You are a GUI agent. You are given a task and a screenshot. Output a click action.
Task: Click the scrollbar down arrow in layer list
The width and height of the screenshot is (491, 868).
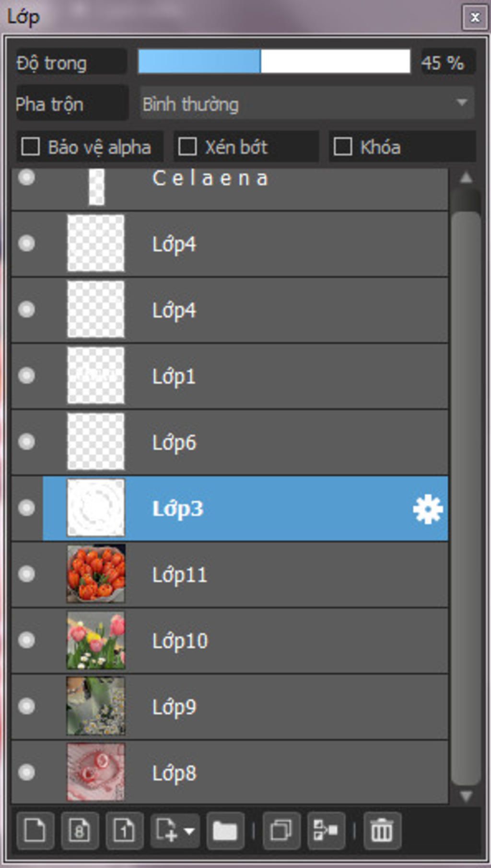(x=466, y=796)
